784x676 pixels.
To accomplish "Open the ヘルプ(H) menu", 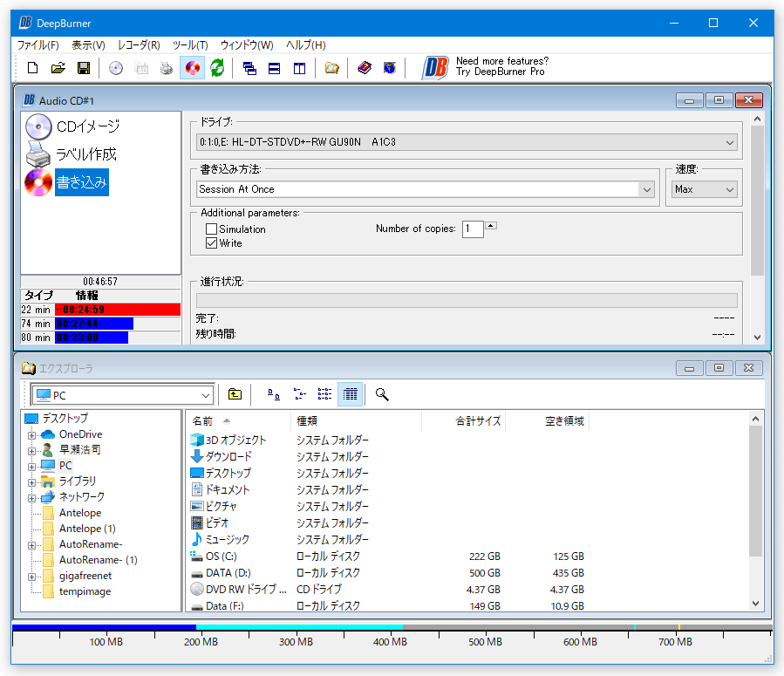I will 305,45.
